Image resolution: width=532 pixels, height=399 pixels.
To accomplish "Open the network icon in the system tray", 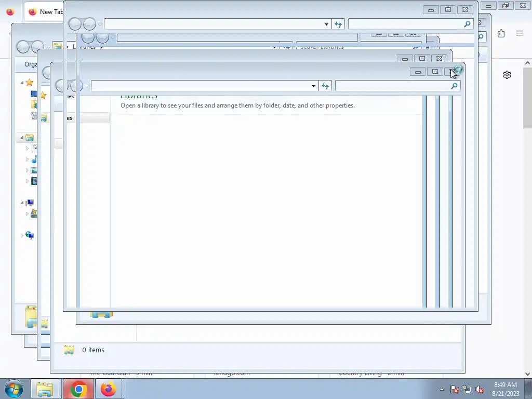I will [467, 390].
